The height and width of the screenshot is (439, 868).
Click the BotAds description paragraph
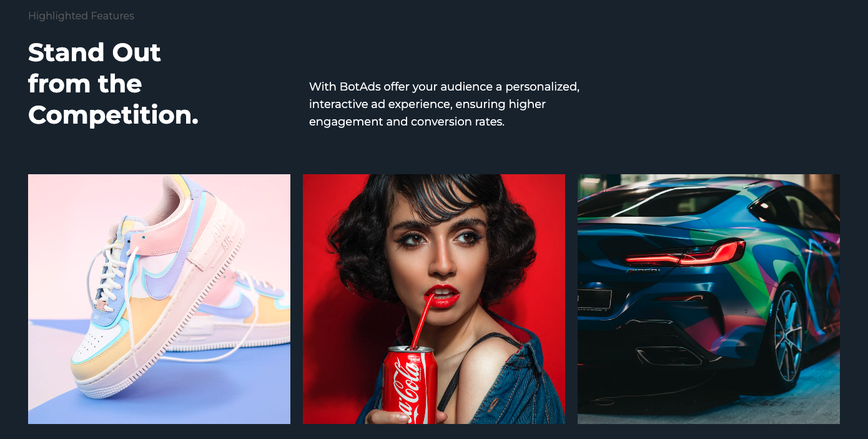pyautogui.click(x=444, y=104)
